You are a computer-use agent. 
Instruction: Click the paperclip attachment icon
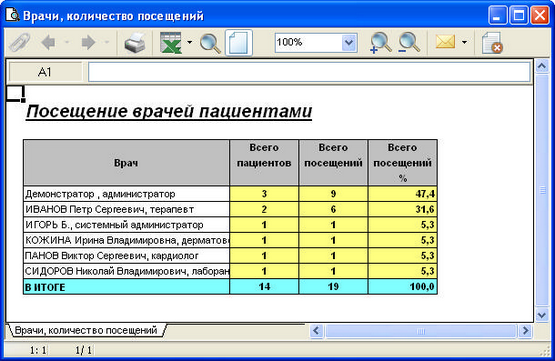(19, 42)
